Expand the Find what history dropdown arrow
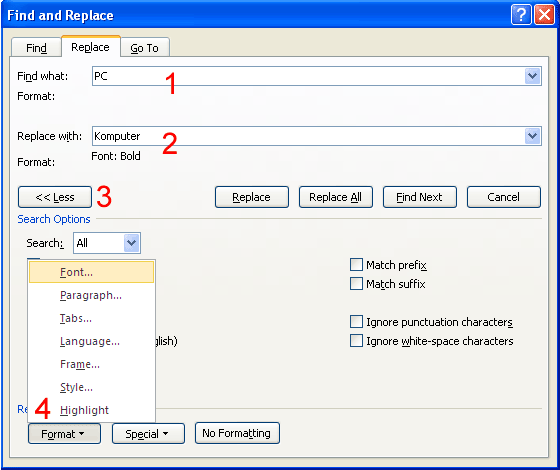This screenshot has width=560, height=470. [532, 76]
